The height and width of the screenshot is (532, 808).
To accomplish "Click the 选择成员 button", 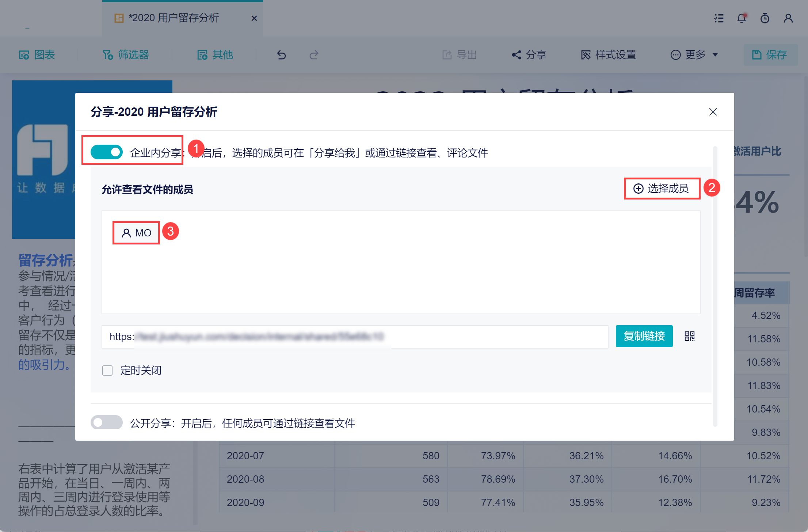I will (x=662, y=189).
